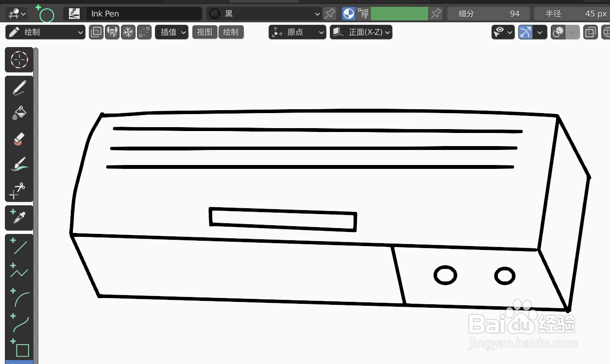This screenshot has height=364, width=610.
Task: Open the 黑 material dropdown
Action: pyautogui.click(x=264, y=14)
